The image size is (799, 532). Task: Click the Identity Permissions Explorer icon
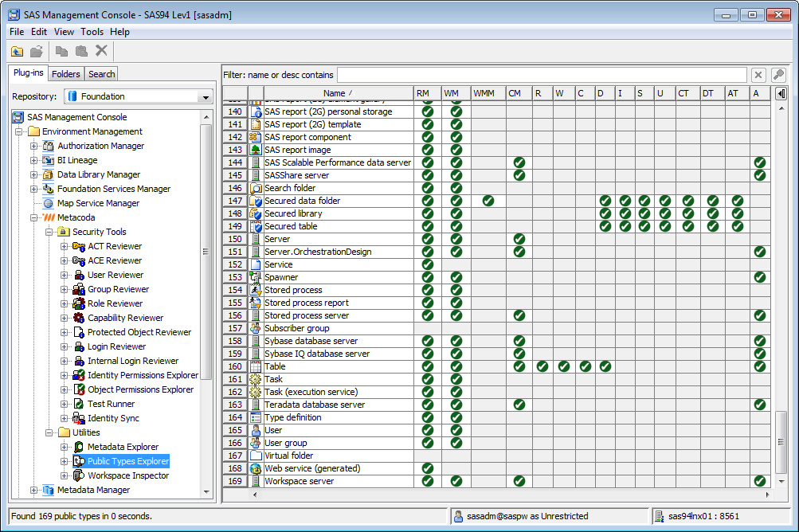coord(79,375)
